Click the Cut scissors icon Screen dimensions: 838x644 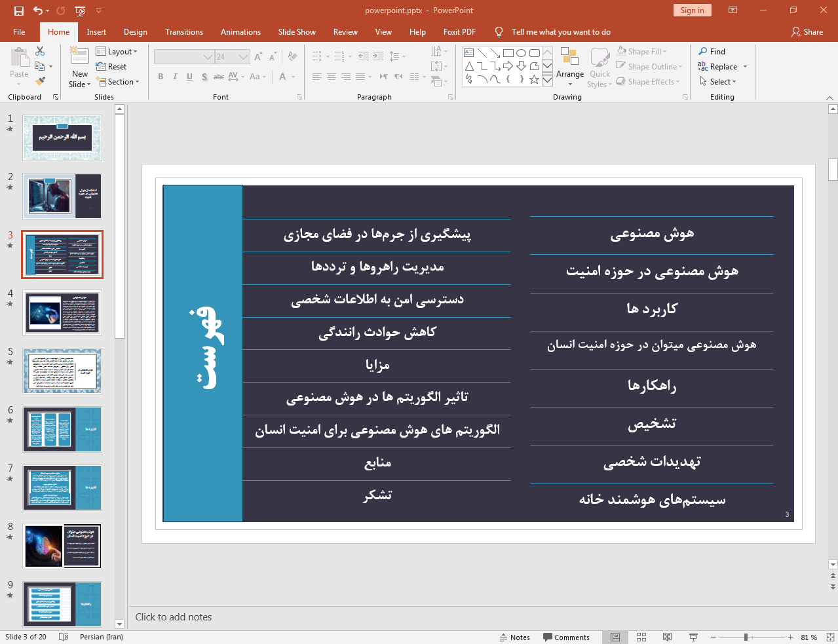(x=40, y=51)
